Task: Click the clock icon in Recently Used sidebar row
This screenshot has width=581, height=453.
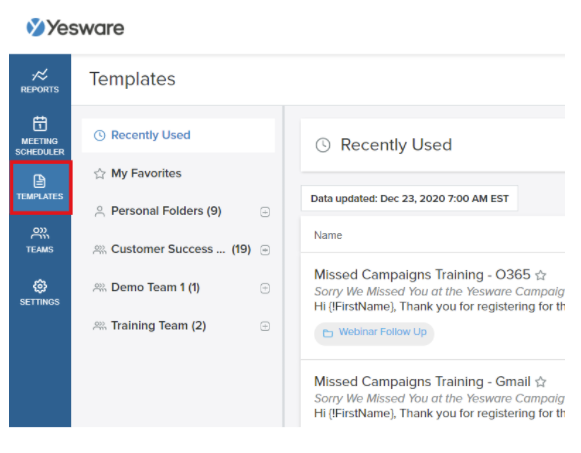Action: (x=99, y=135)
